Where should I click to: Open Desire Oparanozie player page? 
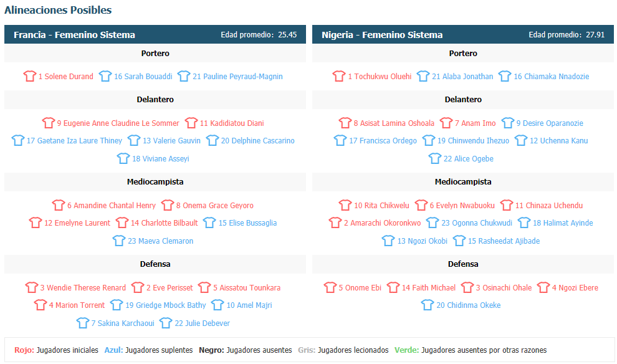[x=550, y=123]
